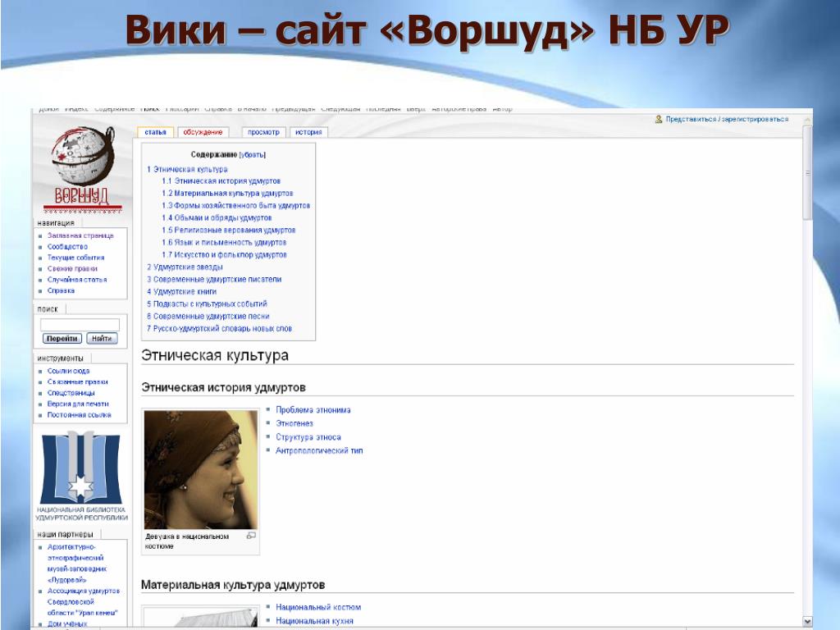Open the Структура этноса article
This screenshot has width=840, height=630.
pyautogui.click(x=308, y=437)
